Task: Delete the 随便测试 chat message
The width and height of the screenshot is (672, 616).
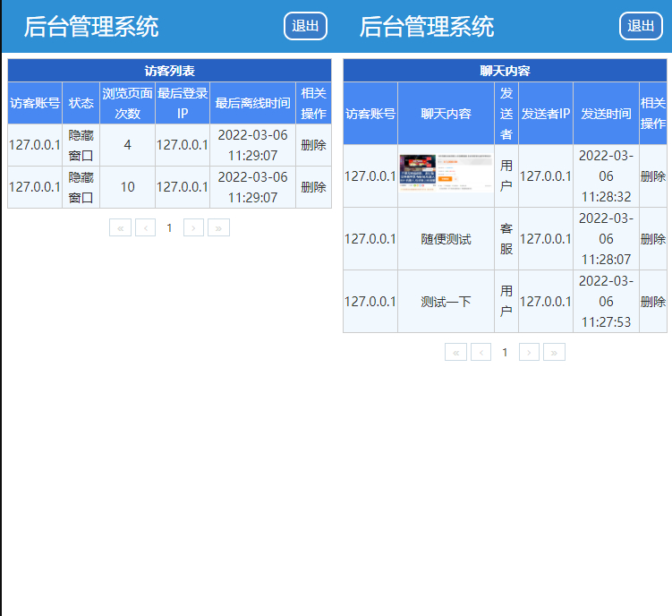Action: [x=652, y=238]
